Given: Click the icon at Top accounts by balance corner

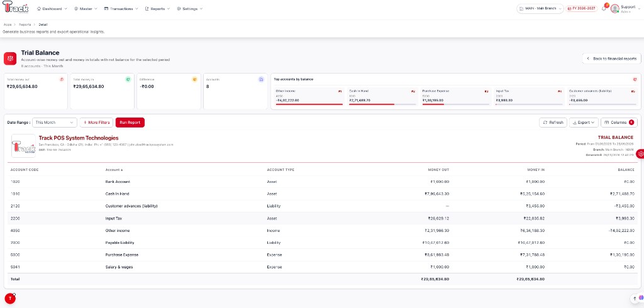Looking at the screenshot, I should coord(635,79).
